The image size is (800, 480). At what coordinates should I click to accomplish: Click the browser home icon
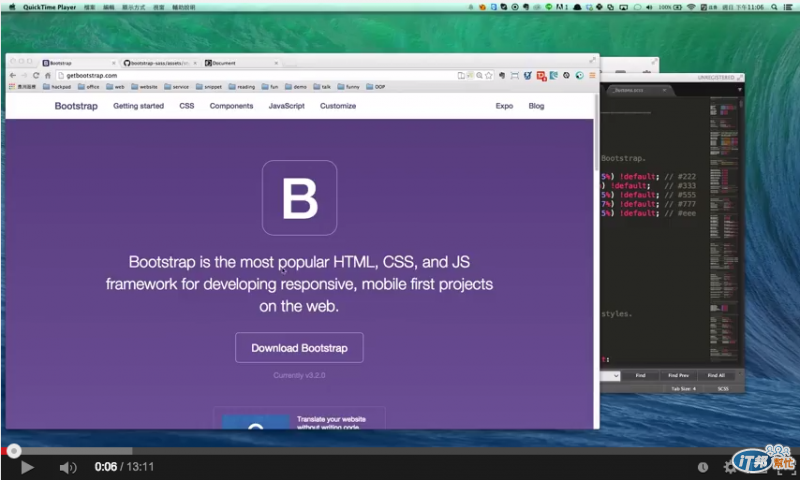[47, 75]
